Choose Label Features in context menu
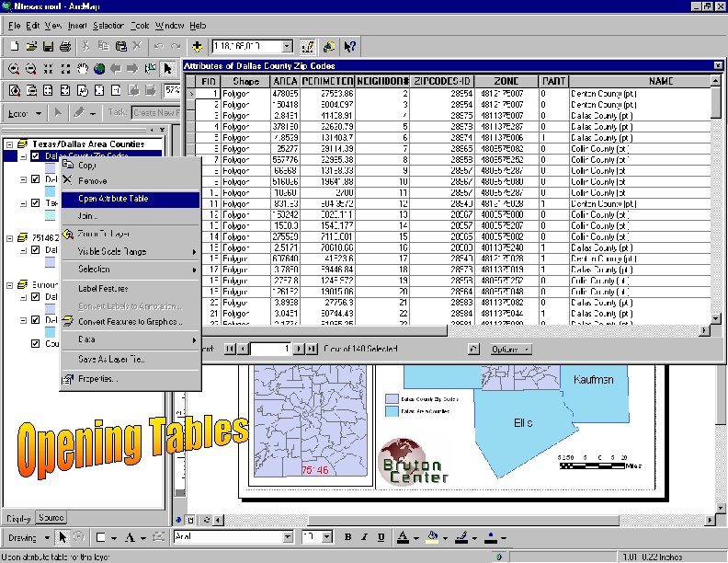 coord(131,289)
